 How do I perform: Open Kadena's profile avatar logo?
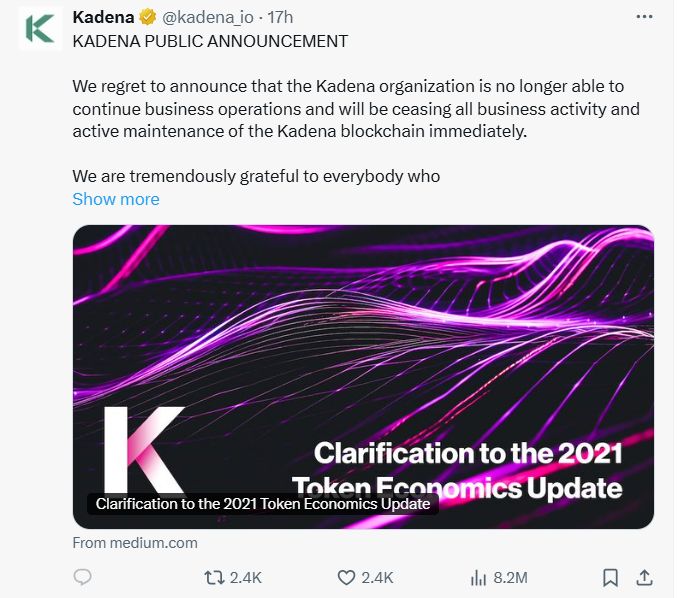pos(40,28)
